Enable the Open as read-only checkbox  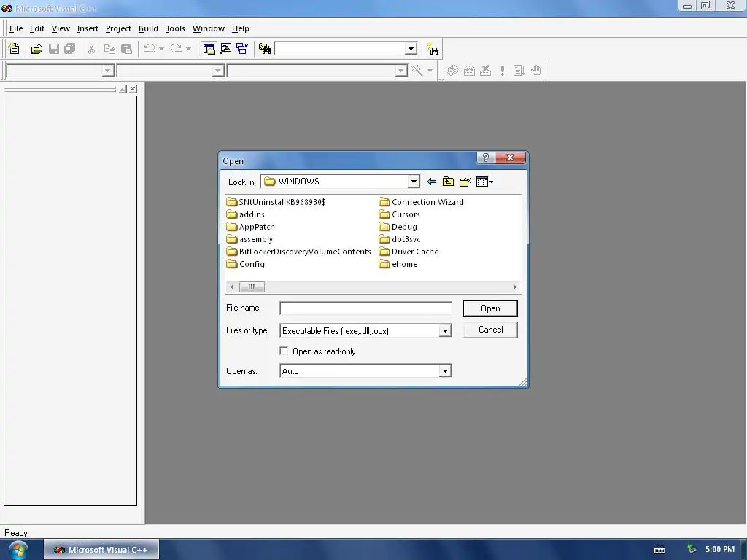[284, 351]
